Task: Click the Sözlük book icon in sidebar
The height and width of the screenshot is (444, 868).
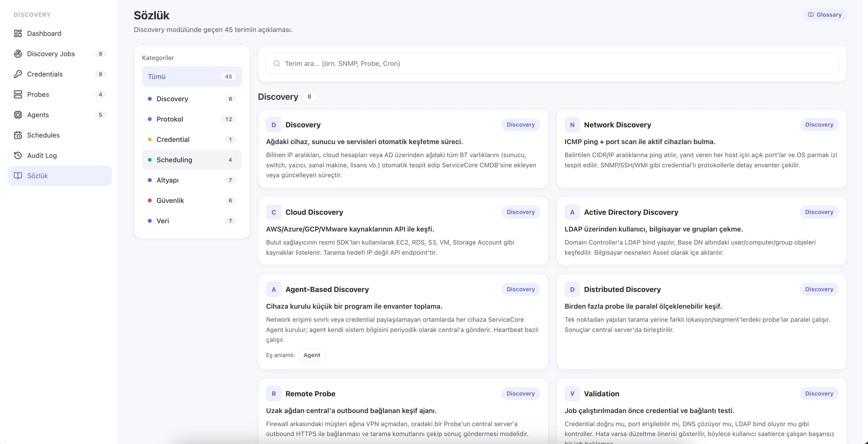Action: point(18,176)
